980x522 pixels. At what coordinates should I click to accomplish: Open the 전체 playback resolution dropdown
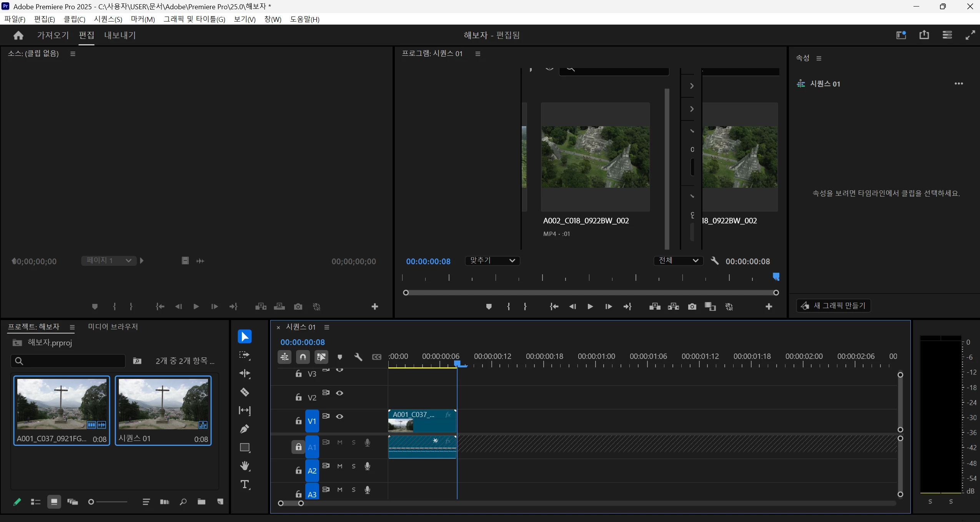point(678,261)
